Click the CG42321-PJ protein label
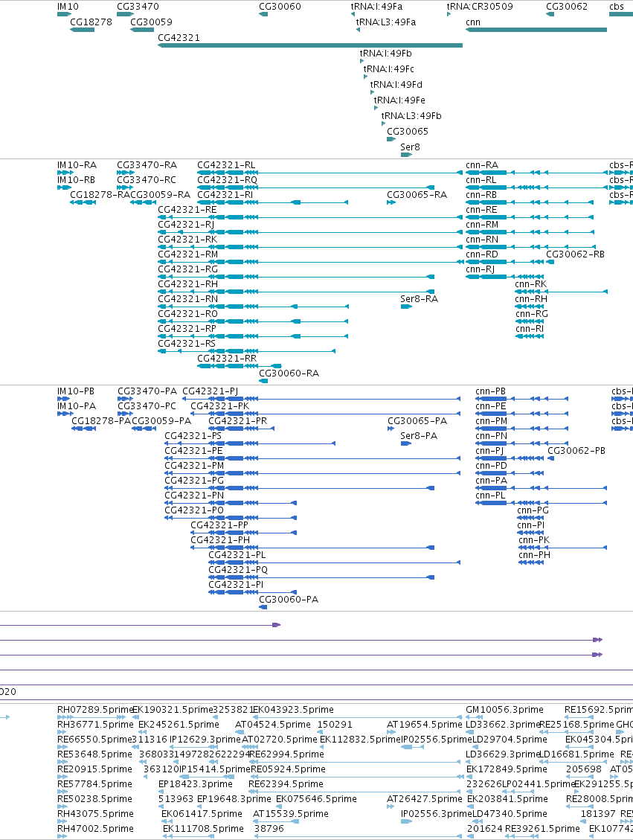This screenshot has width=633, height=840. pyautogui.click(x=210, y=391)
